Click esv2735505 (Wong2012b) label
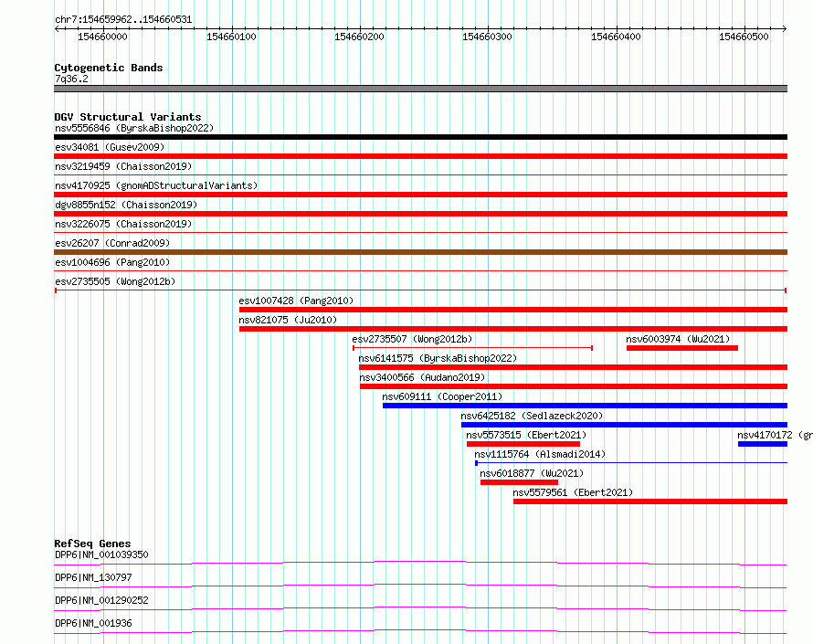Screen dimensions: 813x644 point(115,281)
